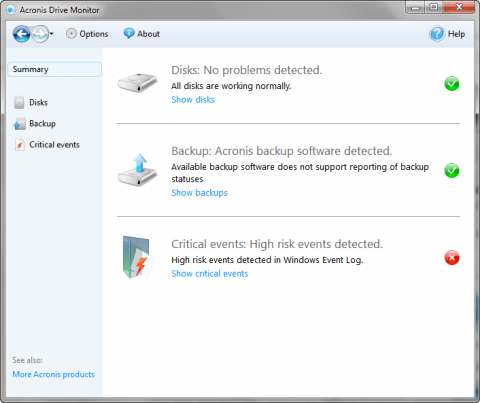Click 'All disks are working normally.' text
Viewport: 480px width, 403px height.
pos(231,86)
